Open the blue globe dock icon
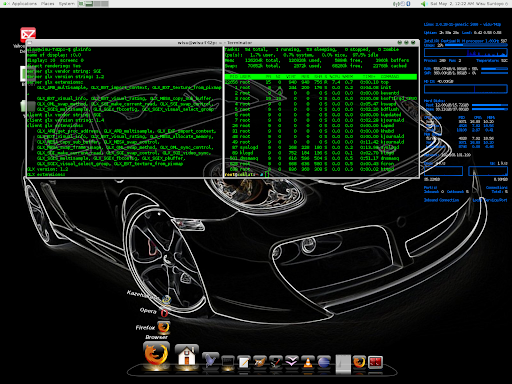 pyautogui.click(x=324, y=362)
